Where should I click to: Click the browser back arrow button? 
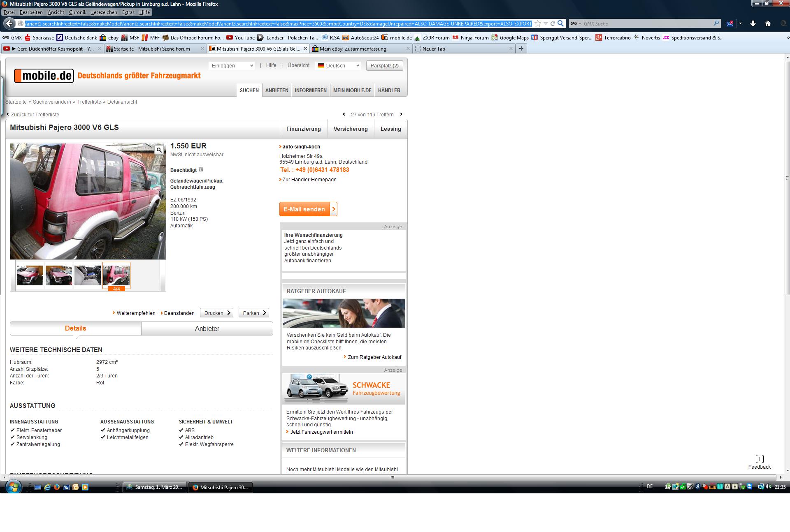point(9,23)
